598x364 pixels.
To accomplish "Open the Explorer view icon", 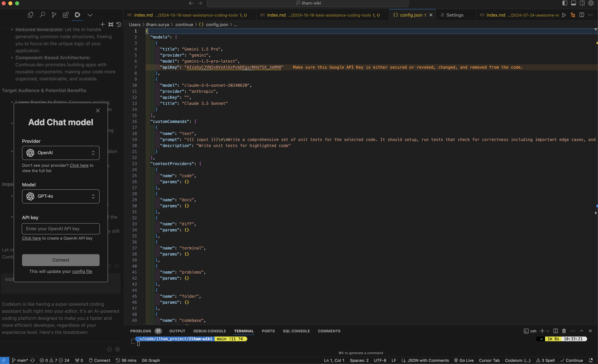I will (x=30, y=15).
